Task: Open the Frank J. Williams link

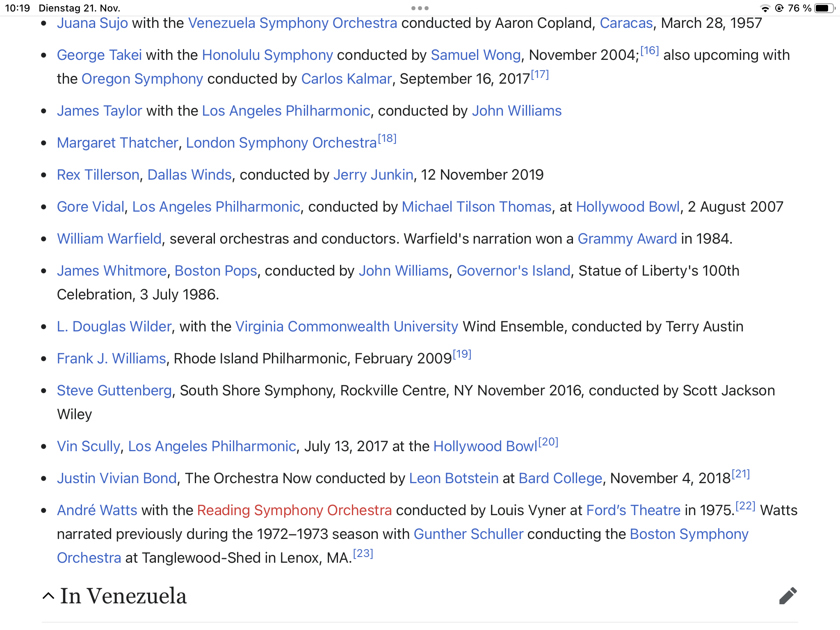Action: pyautogui.click(x=111, y=358)
